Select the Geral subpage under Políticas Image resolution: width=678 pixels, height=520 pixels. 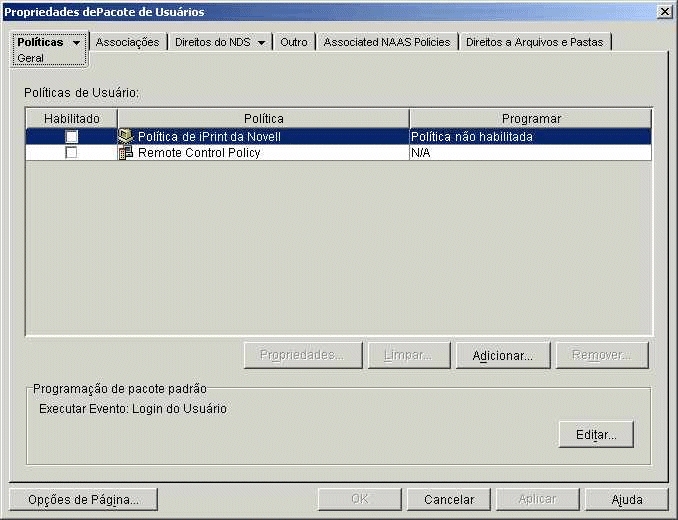[30, 58]
